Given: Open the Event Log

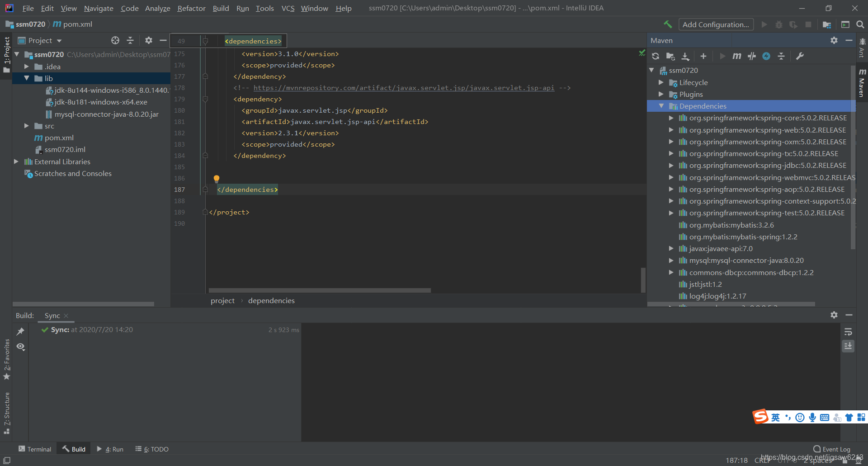Looking at the screenshot, I should [x=832, y=449].
